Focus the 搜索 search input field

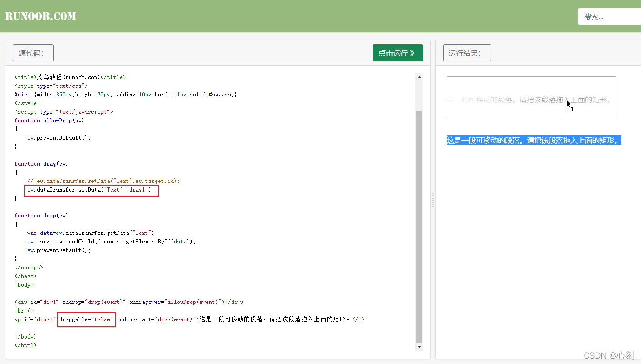pos(609,16)
